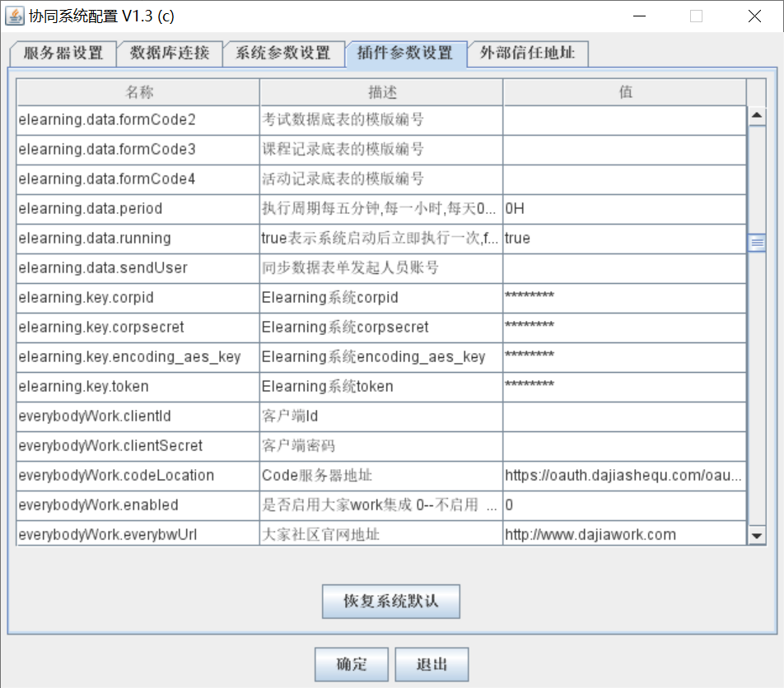Click the table's vertical scrollbar thumb
The height and width of the screenshot is (688, 784).
tap(757, 243)
